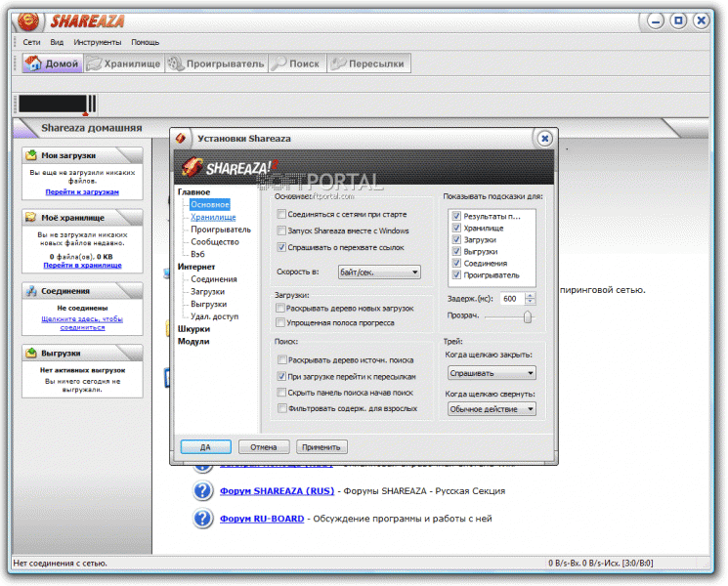This screenshot has height=586, width=728.
Task: Follow the Перейти к загрузкам link
Action: coord(82,192)
